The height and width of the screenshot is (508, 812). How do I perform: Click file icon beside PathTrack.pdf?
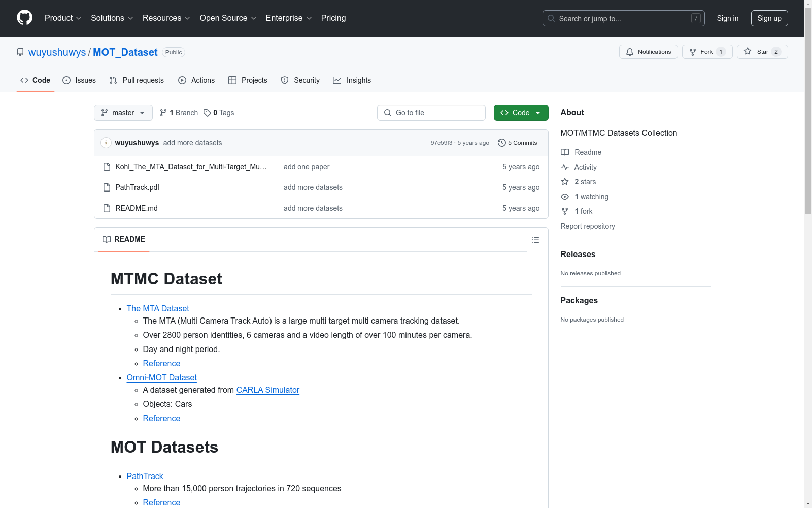point(107,187)
